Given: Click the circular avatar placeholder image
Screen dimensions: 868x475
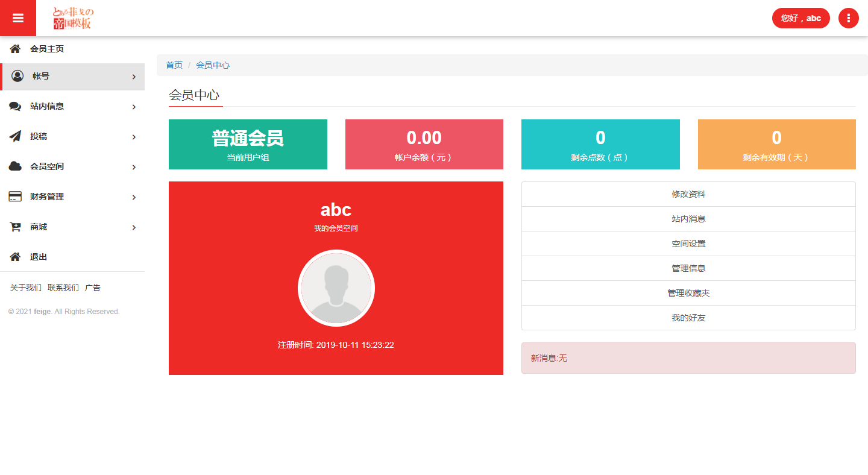Looking at the screenshot, I should [336, 288].
